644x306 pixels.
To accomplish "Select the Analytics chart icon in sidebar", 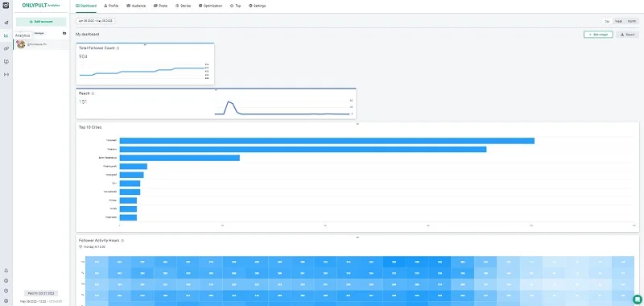I will (6, 35).
